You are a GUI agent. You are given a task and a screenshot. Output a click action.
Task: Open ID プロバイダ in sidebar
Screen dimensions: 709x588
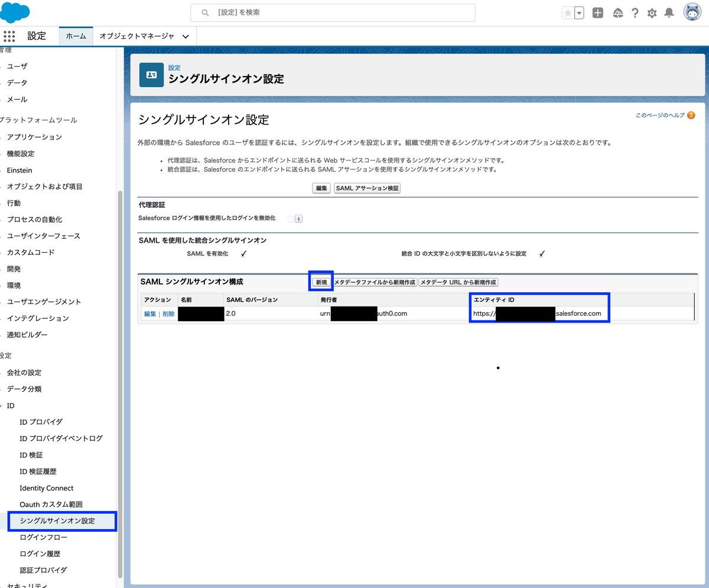coord(41,422)
